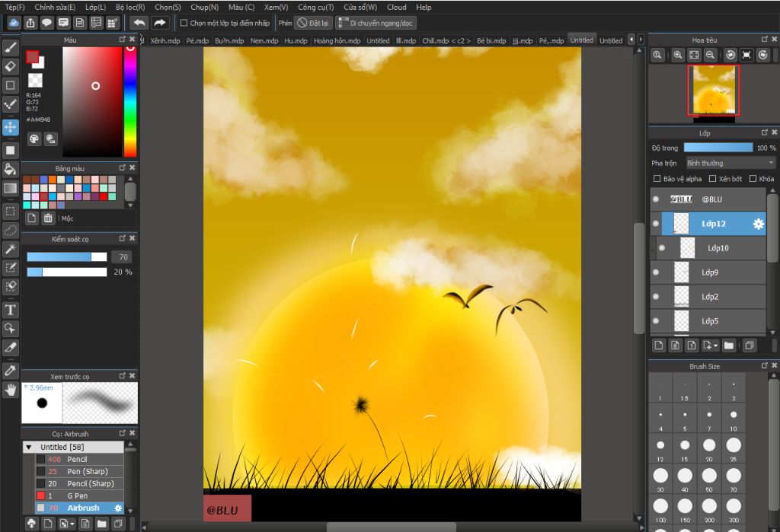Select the Lớp2 layer row
Screen dimensions: 780x532
708,297
